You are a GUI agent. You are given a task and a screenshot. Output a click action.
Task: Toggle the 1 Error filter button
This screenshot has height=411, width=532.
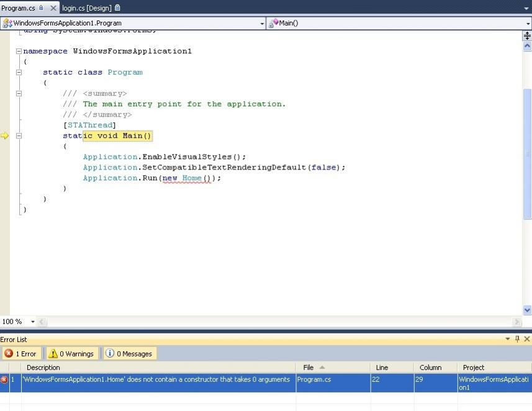[x=21, y=354]
